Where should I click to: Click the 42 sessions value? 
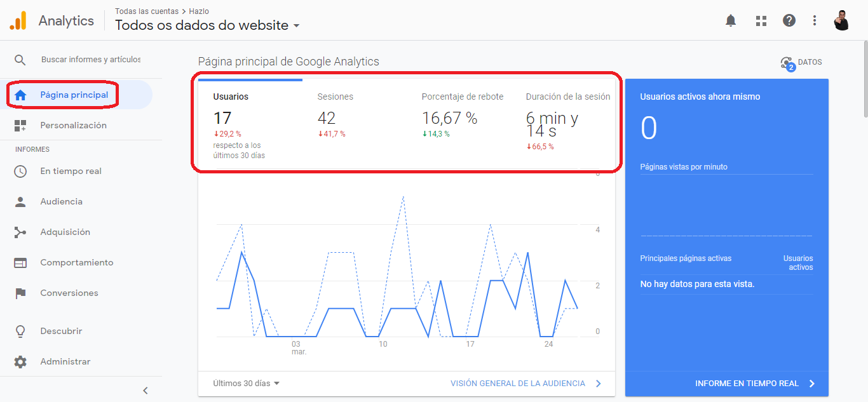point(327,118)
